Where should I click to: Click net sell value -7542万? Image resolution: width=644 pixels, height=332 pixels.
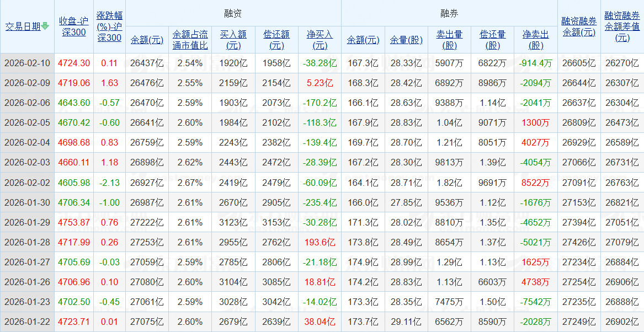coord(536,302)
